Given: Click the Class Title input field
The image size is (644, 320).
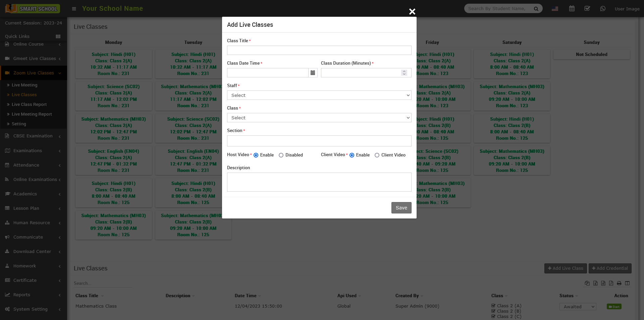Looking at the screenshot, I should pyautogui.click(x=319, y=50).
